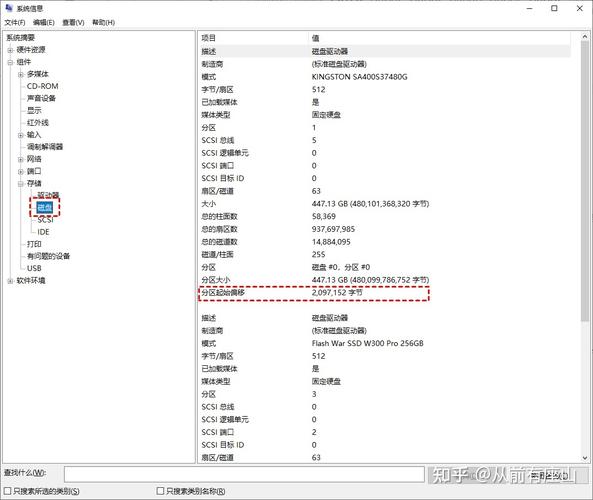Click the 查找什么 search input field
Image resolution: width=593 pixels, height=500 pixels.
coord(244,474)
